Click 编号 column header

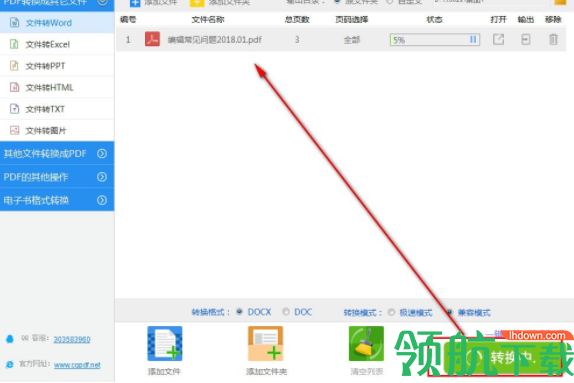[128, 19]
